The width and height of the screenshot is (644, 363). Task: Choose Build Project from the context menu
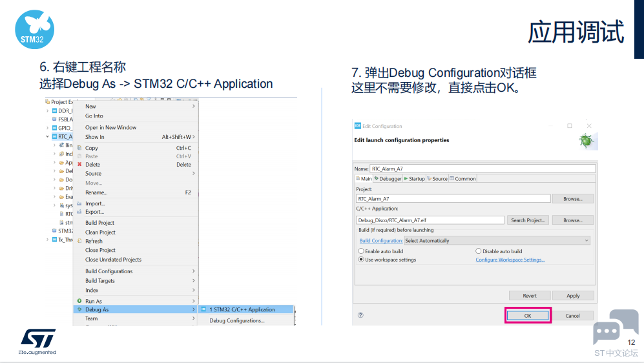(100, 223)
